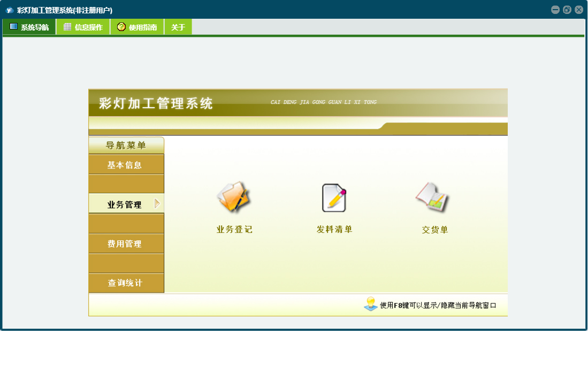
Task: Select 业务管理 in navigation menu
Action: 124,204
